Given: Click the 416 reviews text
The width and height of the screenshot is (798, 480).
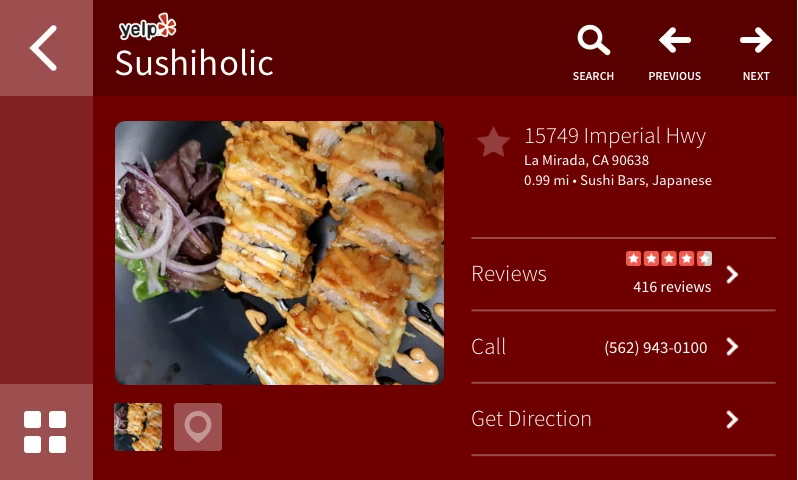Looking at the screenshot, I should (x=672, y=287).
